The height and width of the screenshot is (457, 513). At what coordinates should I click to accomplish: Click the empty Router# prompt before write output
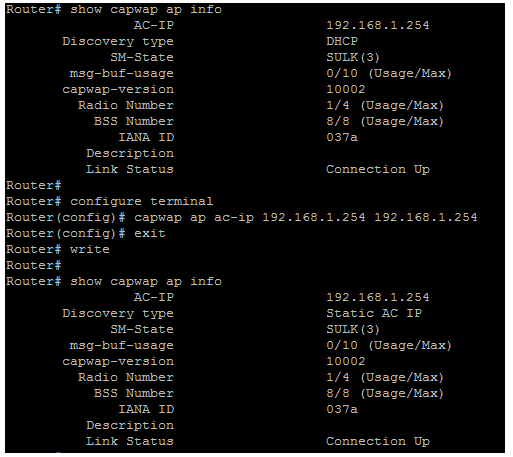33,265
